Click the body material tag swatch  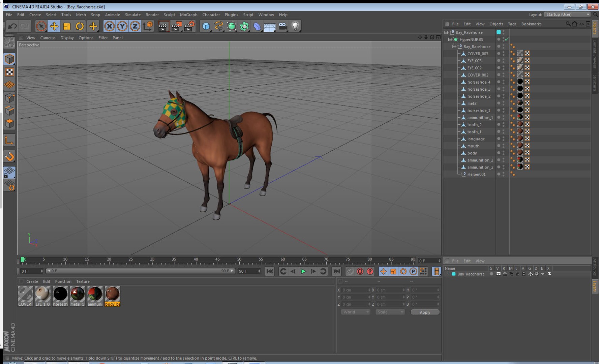(x=520, y=153)
